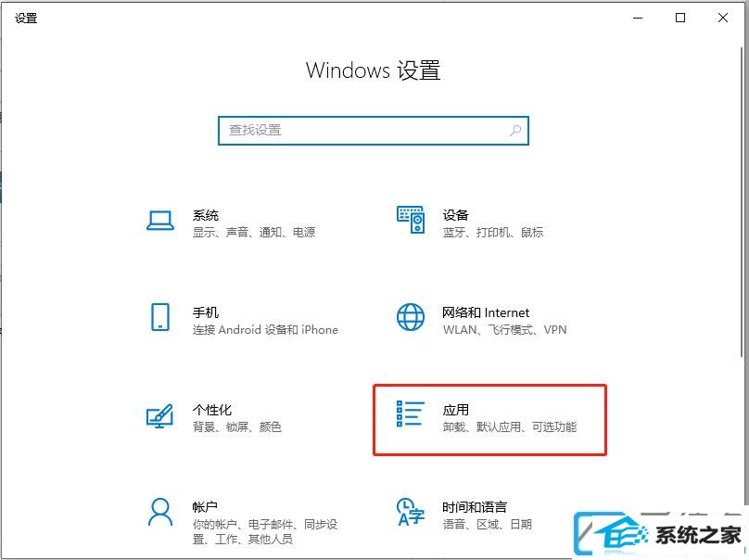Open 系统 settings title link

coord(206,215)
